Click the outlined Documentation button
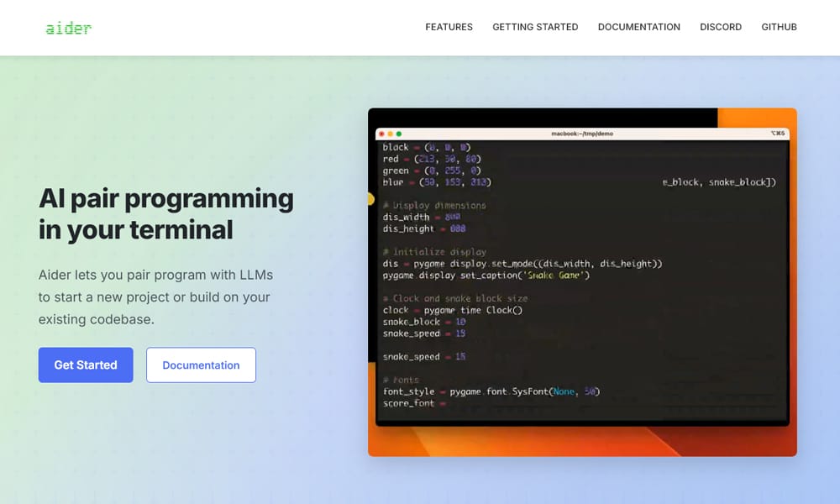840x504 pixels. [x=201, y=365]
